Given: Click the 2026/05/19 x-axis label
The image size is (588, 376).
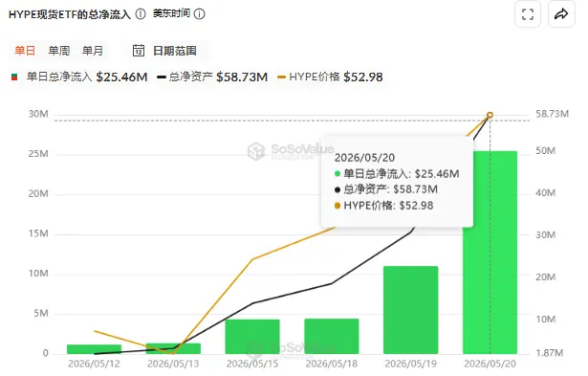Looking at the screenshot, I should pos(410,364).
